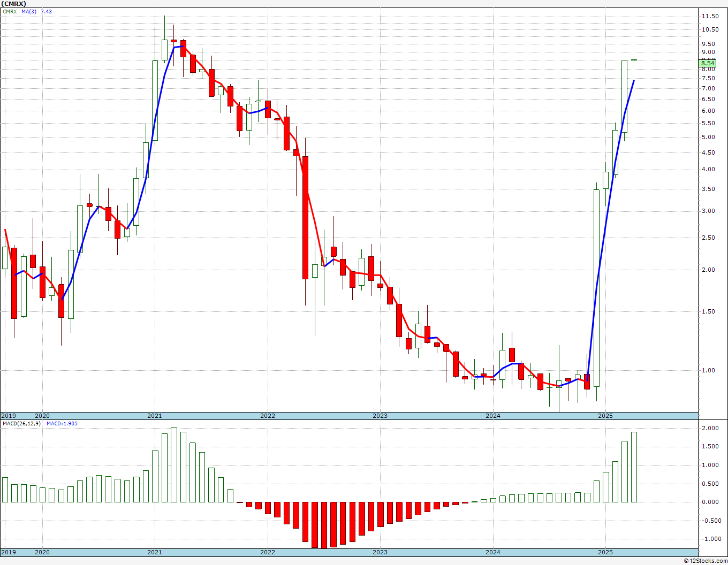Select the "MACD:1.905" indicator value
The width and height of the screenshot is (728, 565).
pos(62,424)
